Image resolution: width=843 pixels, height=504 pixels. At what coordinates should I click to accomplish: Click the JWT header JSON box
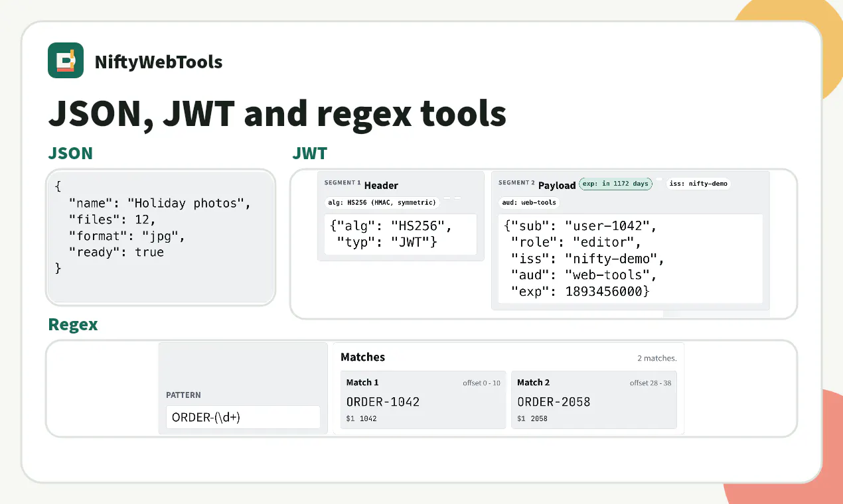pyautogui.click(x=401, y=234)
